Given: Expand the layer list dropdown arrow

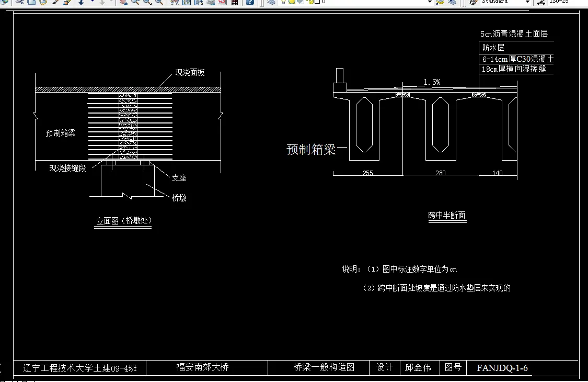Looking at the screenshot, I should (430, 2).
